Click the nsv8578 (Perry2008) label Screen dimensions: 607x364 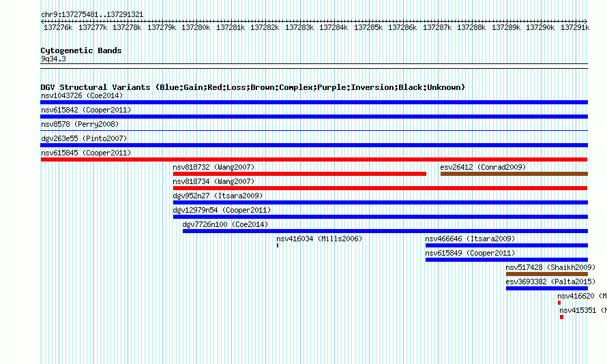click(x=80, y=124)
